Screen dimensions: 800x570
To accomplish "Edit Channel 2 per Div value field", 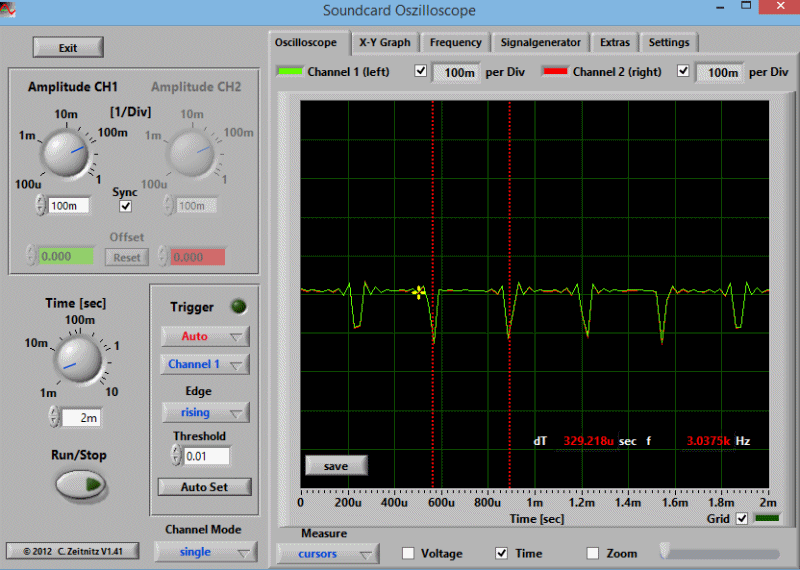I will 720,72.
